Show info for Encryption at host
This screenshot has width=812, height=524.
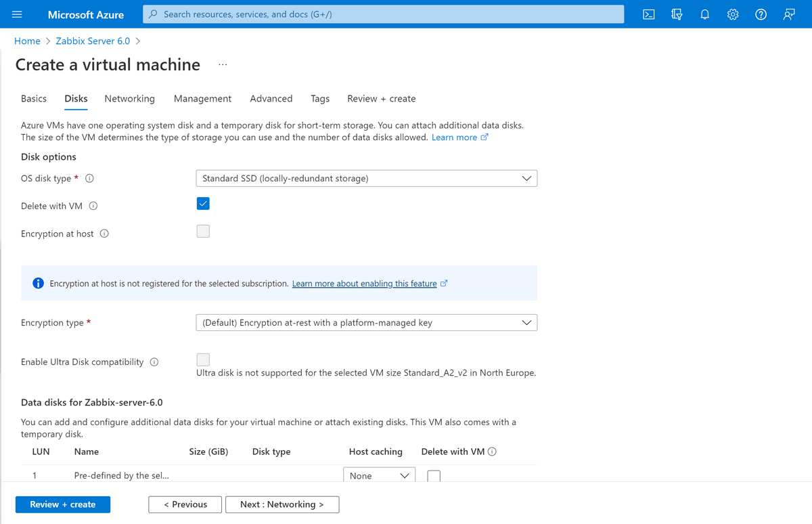click(x=104, y=234)
